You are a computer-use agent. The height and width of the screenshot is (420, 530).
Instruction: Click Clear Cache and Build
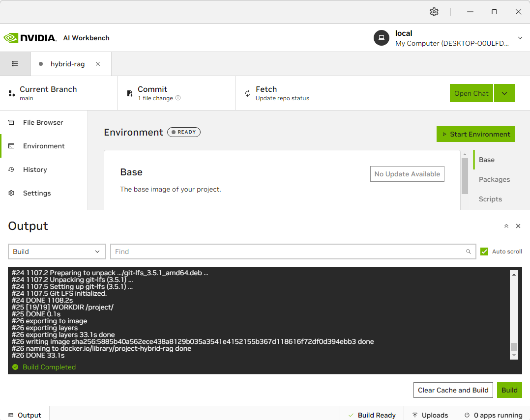(x=453, y=390)
